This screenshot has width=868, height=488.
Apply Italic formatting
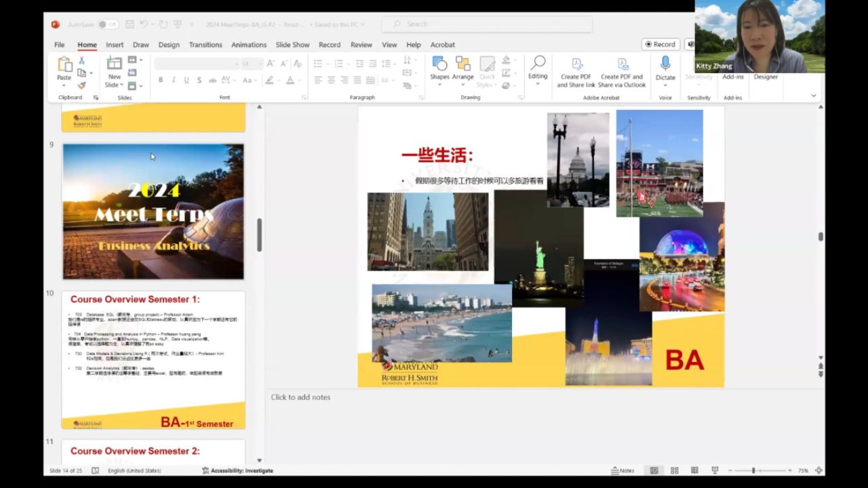click(x=174, y=80)
